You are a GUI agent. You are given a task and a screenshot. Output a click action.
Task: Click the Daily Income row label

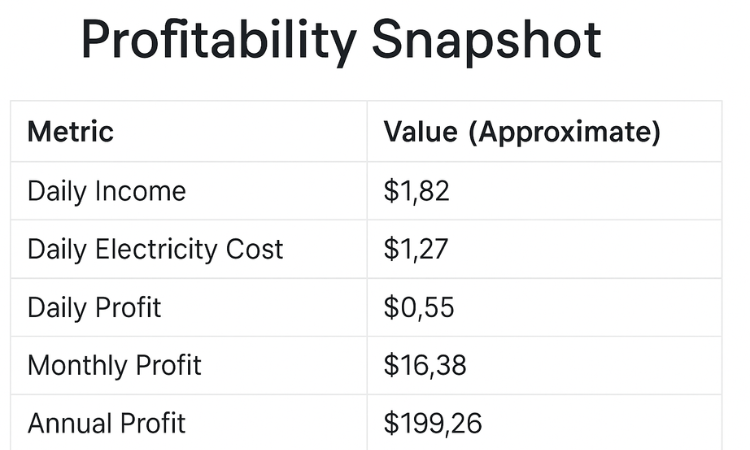106,191
